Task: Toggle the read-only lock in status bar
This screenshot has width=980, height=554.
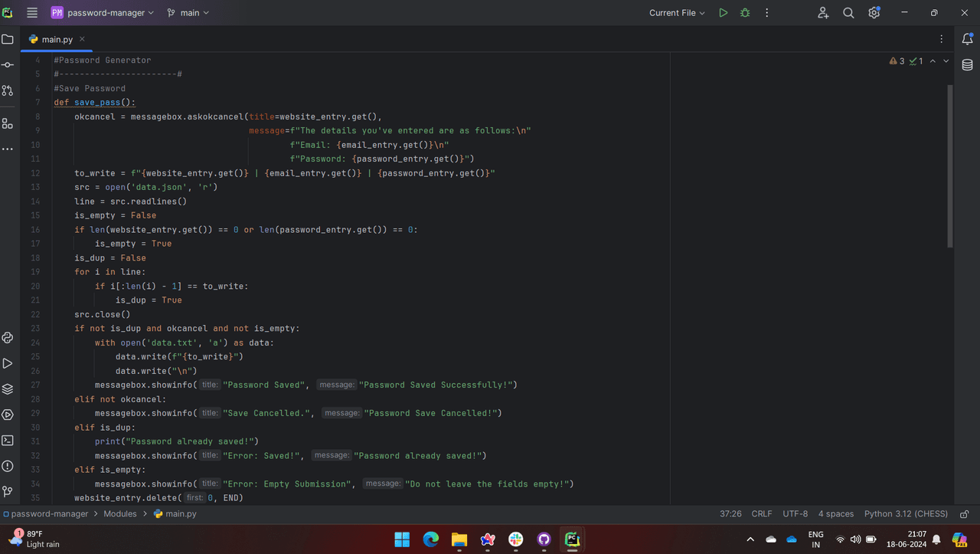Action: point(965,514)
